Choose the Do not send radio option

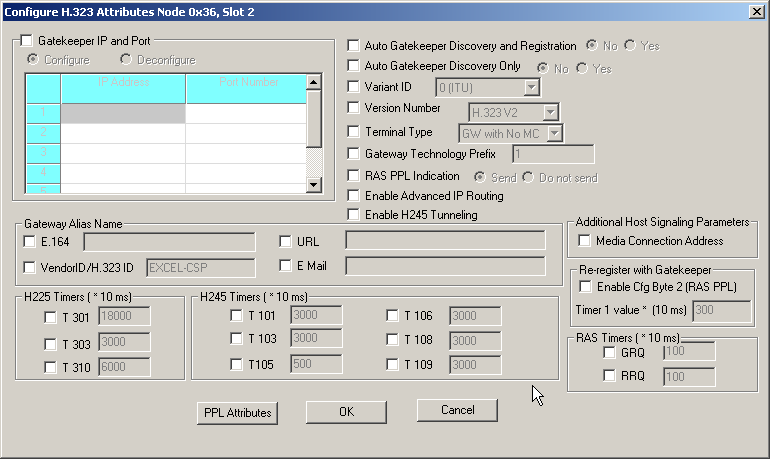(527, 177)
